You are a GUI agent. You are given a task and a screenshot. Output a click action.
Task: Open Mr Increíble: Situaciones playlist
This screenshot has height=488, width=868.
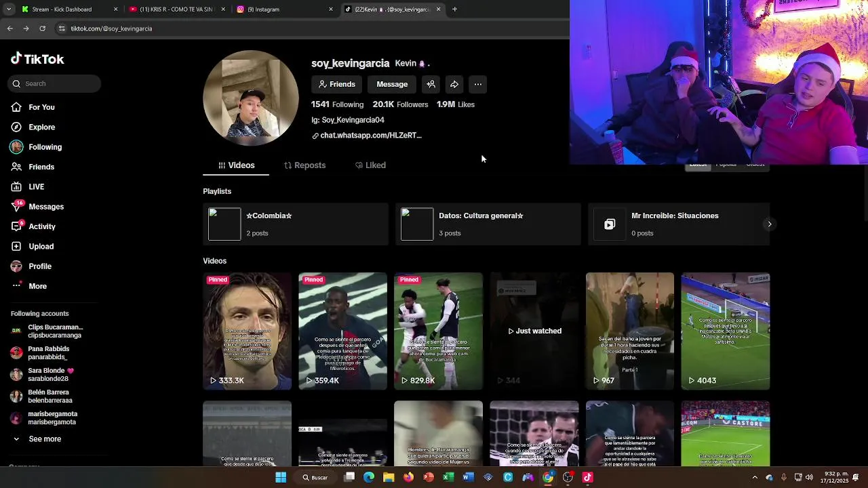[x=679, y=224]
